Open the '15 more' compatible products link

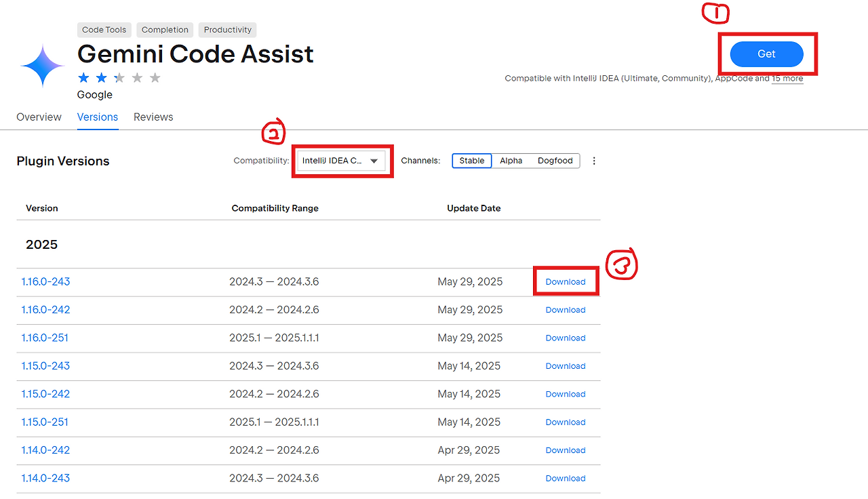point(788,79)
